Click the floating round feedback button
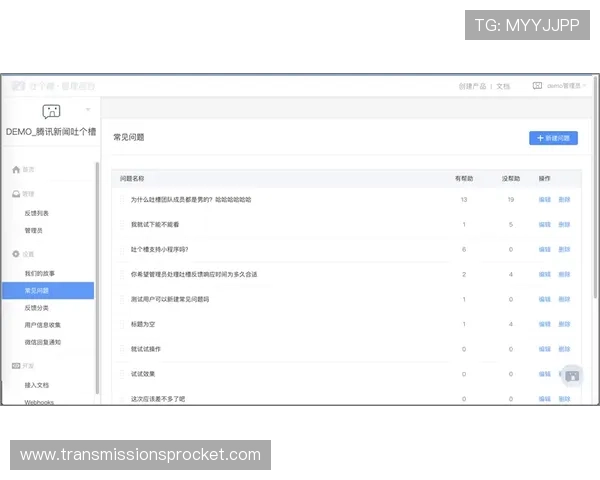 pos(572,376)
